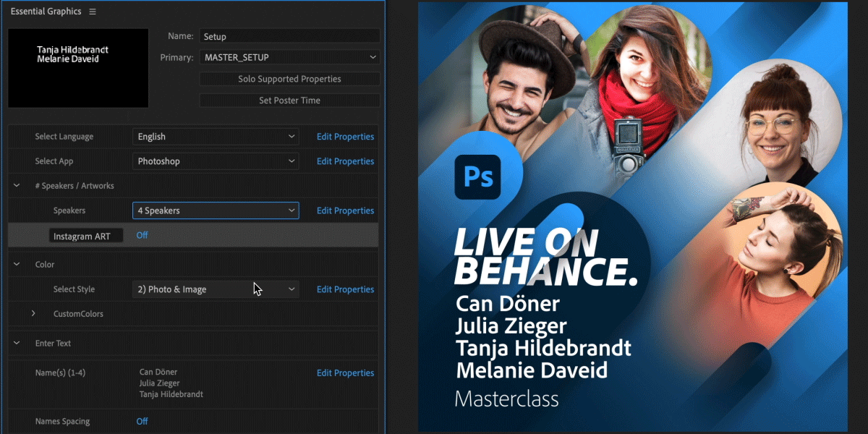868x434 pixels.
Task: Collapse the Color group chevron
Action: [x=17, y=265]
